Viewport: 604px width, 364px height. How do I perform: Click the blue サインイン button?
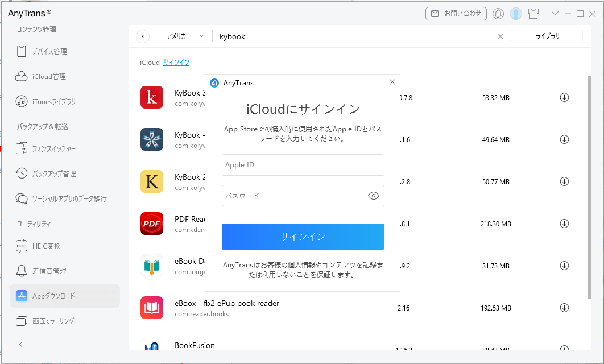coord(303,237)
